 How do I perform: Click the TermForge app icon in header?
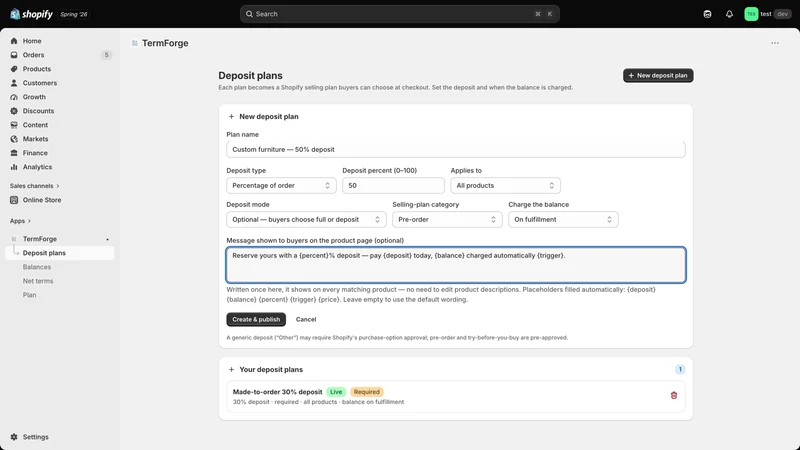click(135, 43)
